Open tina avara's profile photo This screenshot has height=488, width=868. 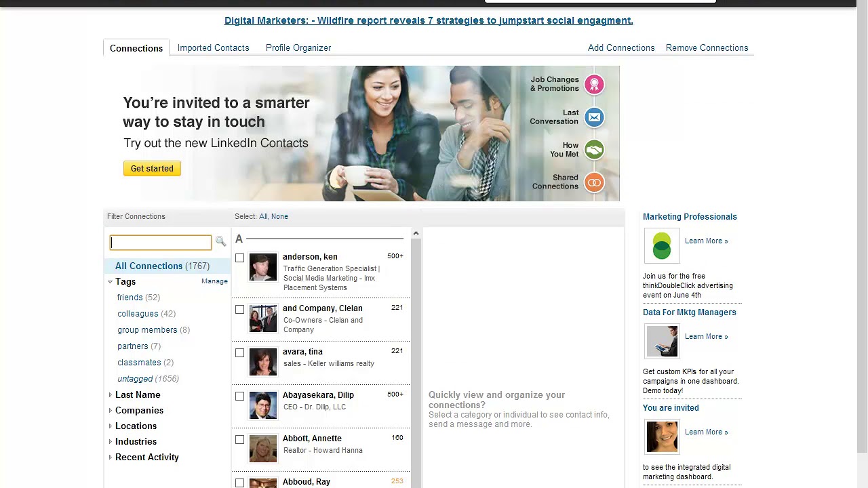pyautogui.click(x=263, y=362)
